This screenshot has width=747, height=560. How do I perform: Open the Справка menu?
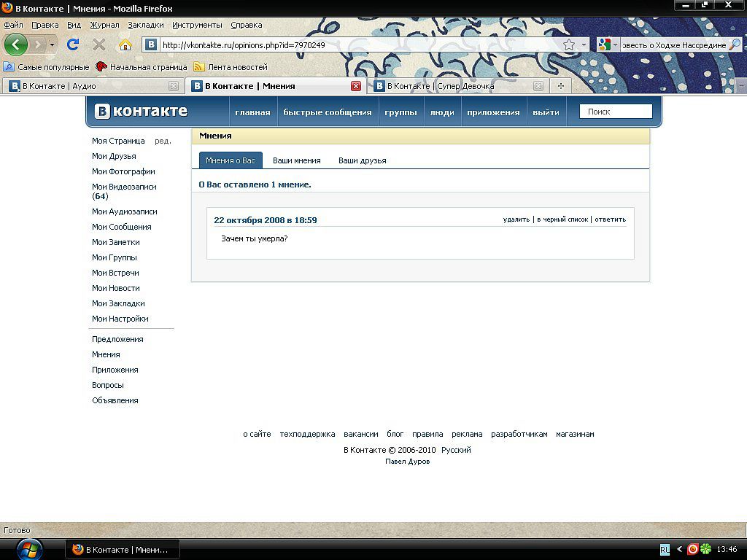247,25
